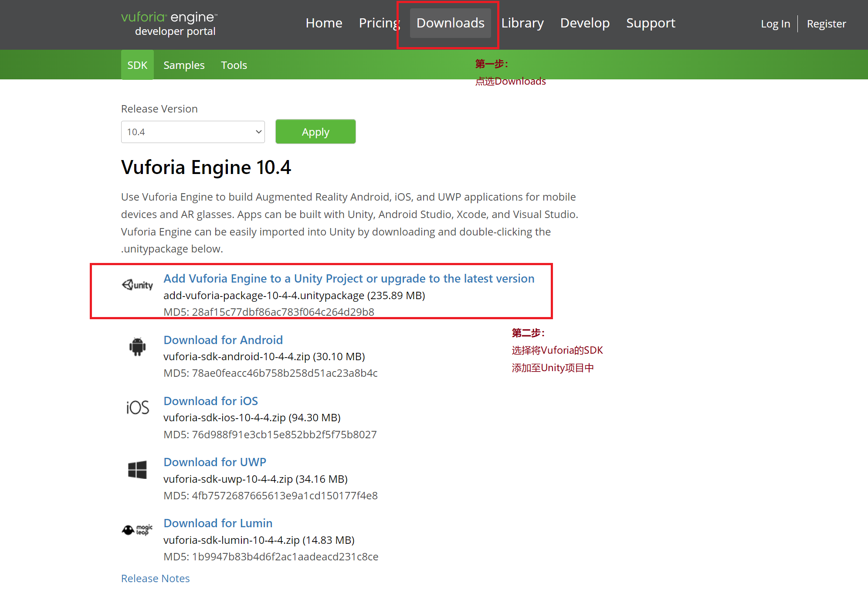Switch to the Samples tab
Viewport: 868px width, 597px height.
(184, 65)
